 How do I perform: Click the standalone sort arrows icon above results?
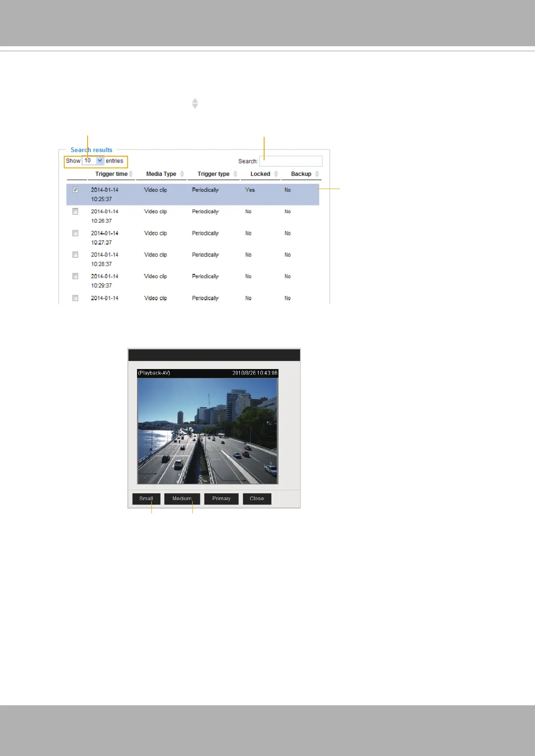coord(195,103)
